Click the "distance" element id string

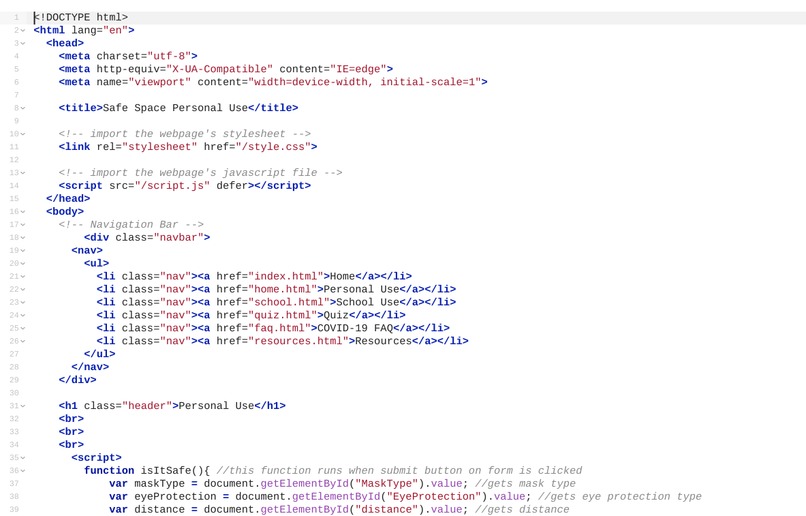tap(387, 509)
